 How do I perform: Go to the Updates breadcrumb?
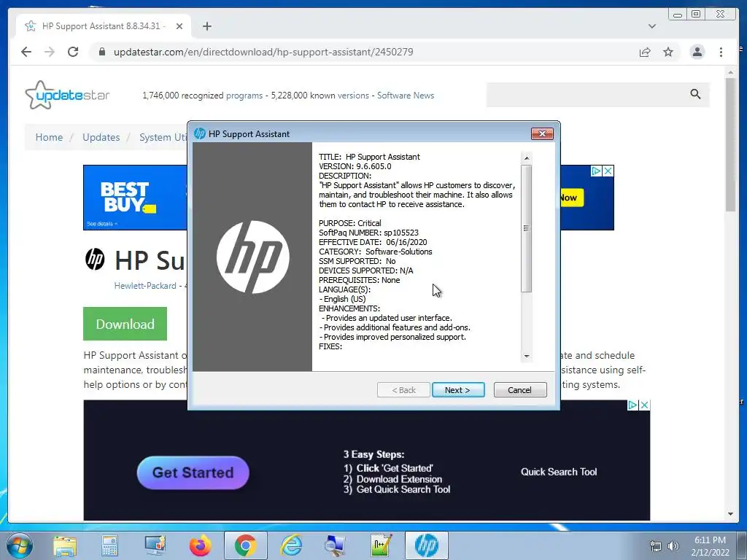pyautogui.click(x=101, y=137)
